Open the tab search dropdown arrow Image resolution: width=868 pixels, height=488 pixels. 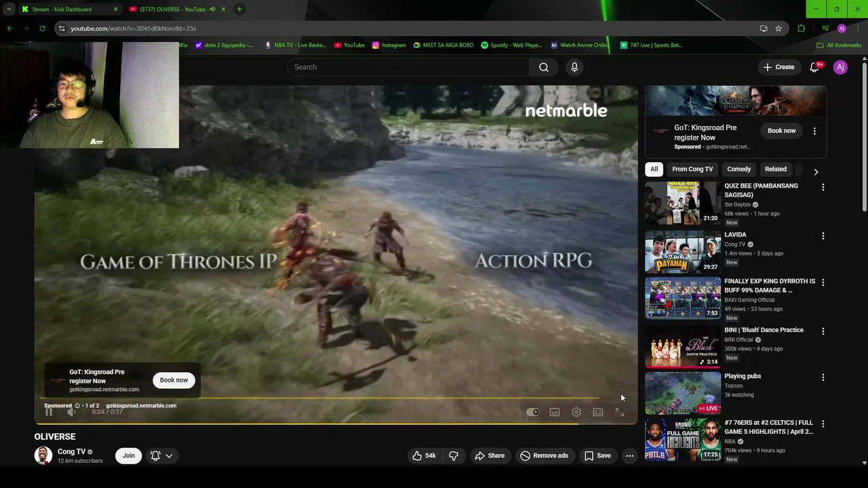9,9
